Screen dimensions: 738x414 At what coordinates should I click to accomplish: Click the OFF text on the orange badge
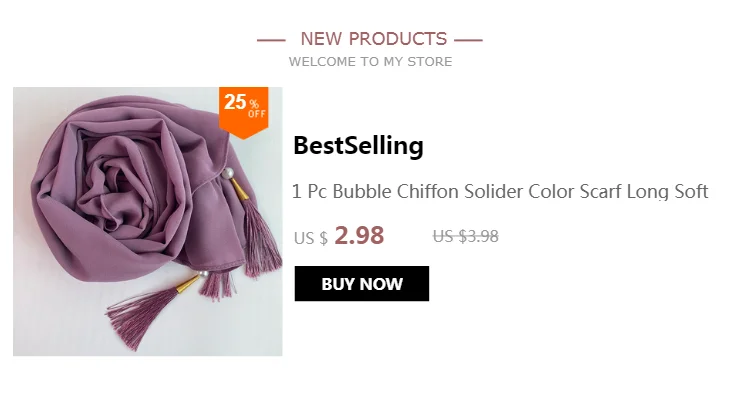coord(257,114)
